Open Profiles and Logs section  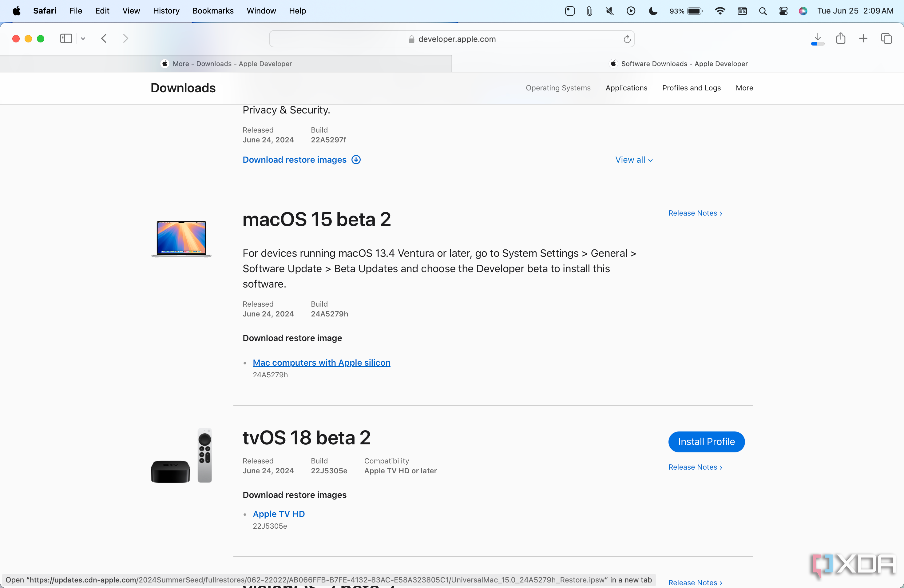(691, 88)
